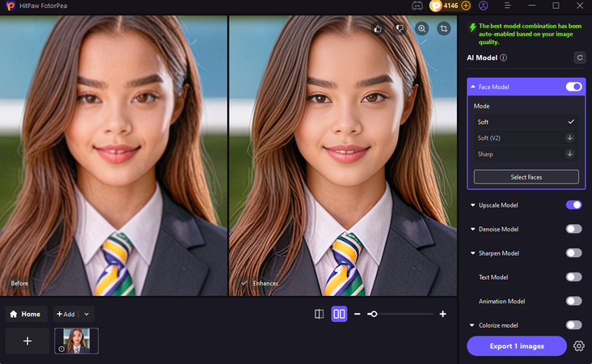
Task: Click the Export 1 images button
Action: point(516,346)
